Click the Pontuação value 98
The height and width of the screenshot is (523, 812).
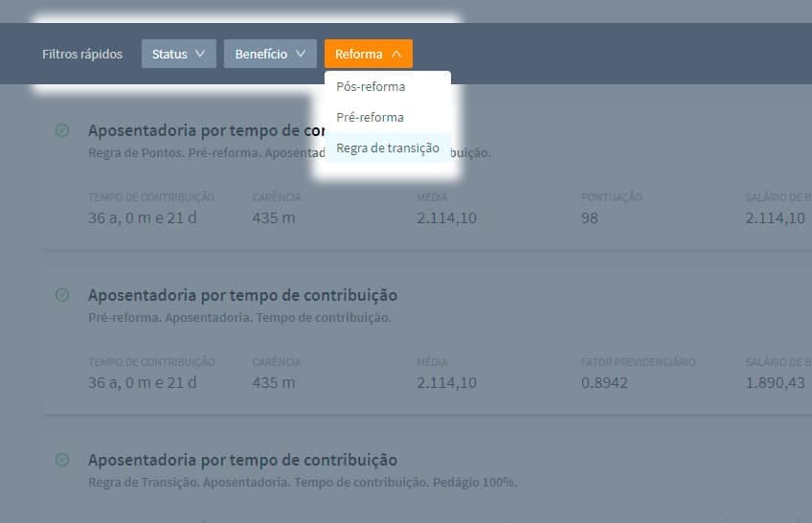589,218
